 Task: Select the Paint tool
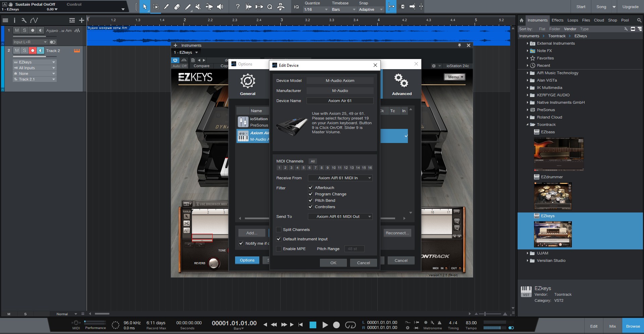point(188,7)
